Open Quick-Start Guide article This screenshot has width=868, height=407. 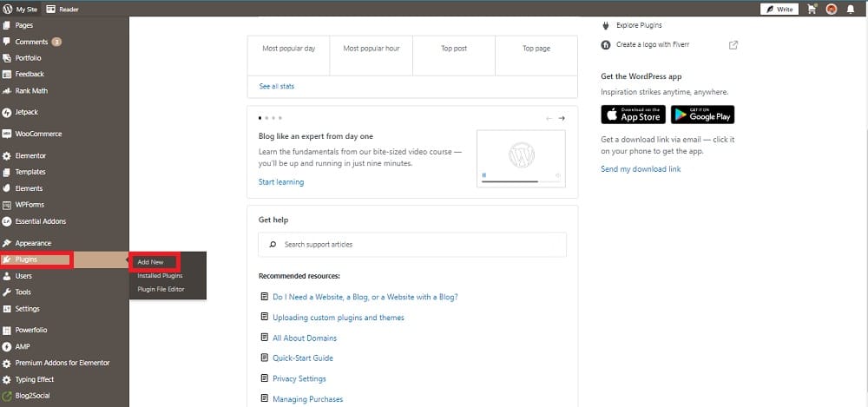pos(303,358)
